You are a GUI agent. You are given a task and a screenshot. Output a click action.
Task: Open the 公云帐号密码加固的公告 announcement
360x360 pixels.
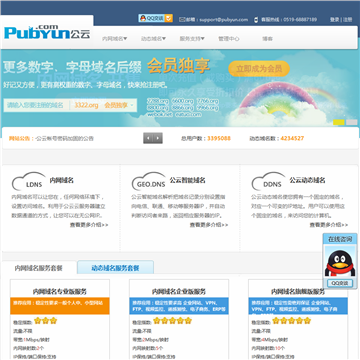point(65,138)
